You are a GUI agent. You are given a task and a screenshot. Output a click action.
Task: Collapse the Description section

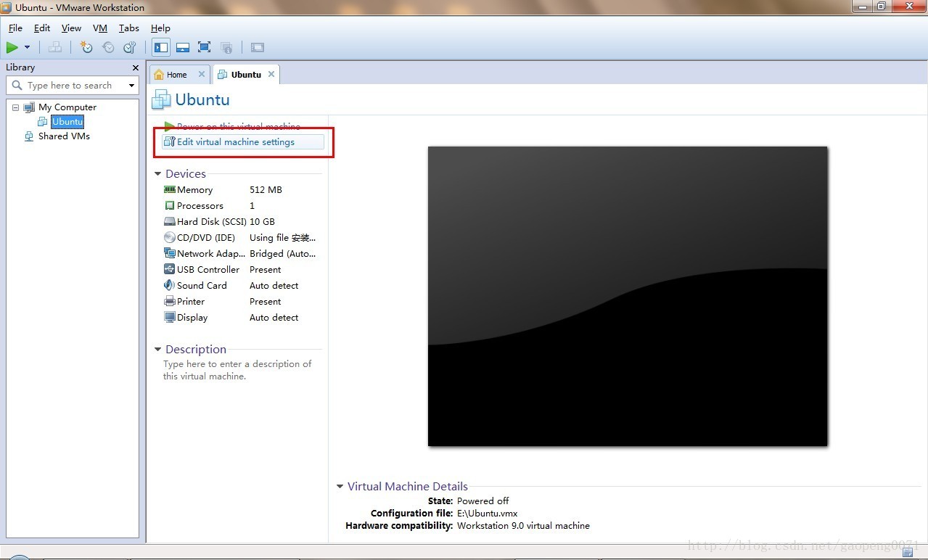157,350
